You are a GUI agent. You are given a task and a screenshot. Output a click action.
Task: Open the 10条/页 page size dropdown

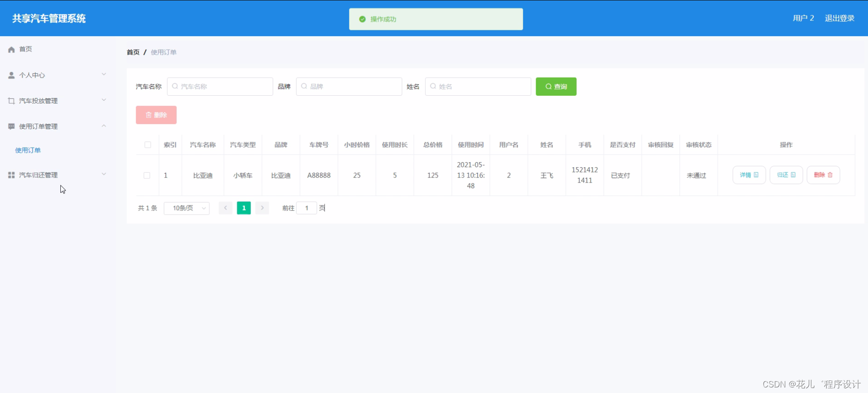pos(187,208)
